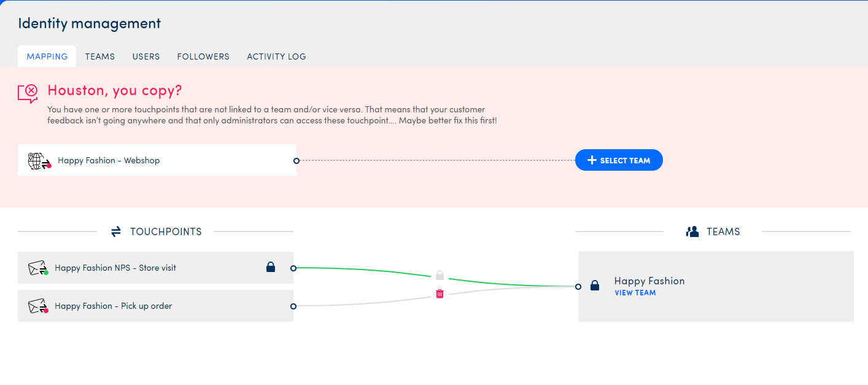Viewport: 868px width, 385px height.
Task: Click the red trash icon on connection line
Action: 440,294
